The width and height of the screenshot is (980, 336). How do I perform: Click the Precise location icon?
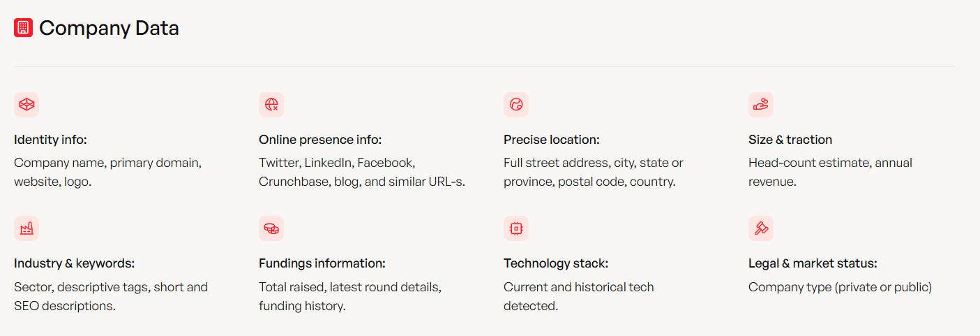(x=516, y=105)
